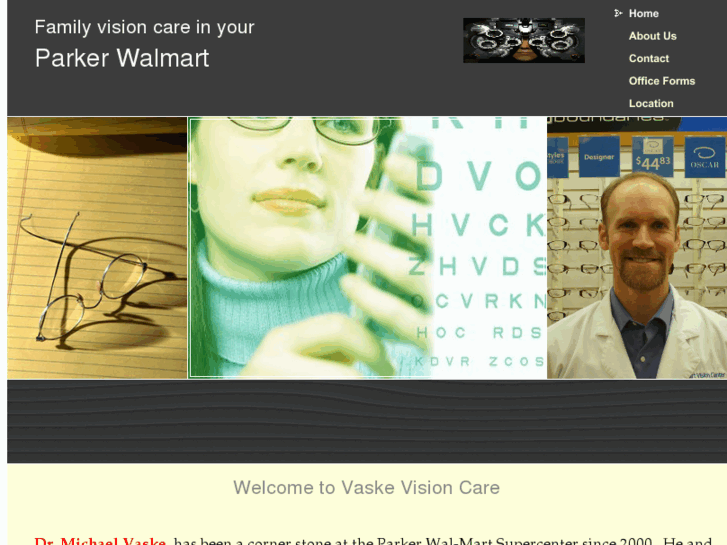
Task: Open the Contact page link
Action: point(649,58)
